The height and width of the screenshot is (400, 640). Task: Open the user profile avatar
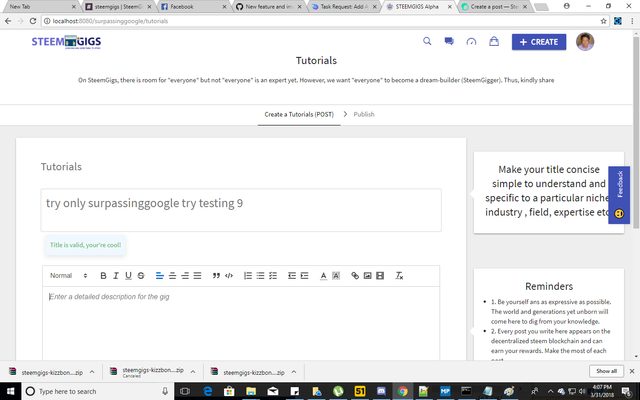pos(585,42)
